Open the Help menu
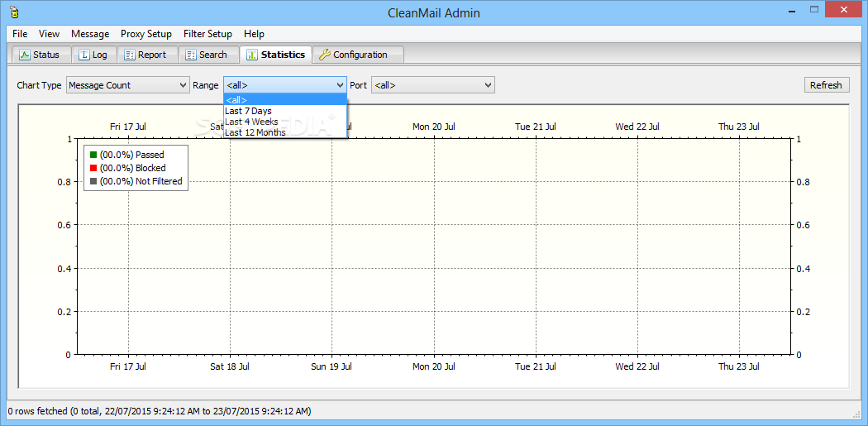The image size is (868, 426). [254, 34]
